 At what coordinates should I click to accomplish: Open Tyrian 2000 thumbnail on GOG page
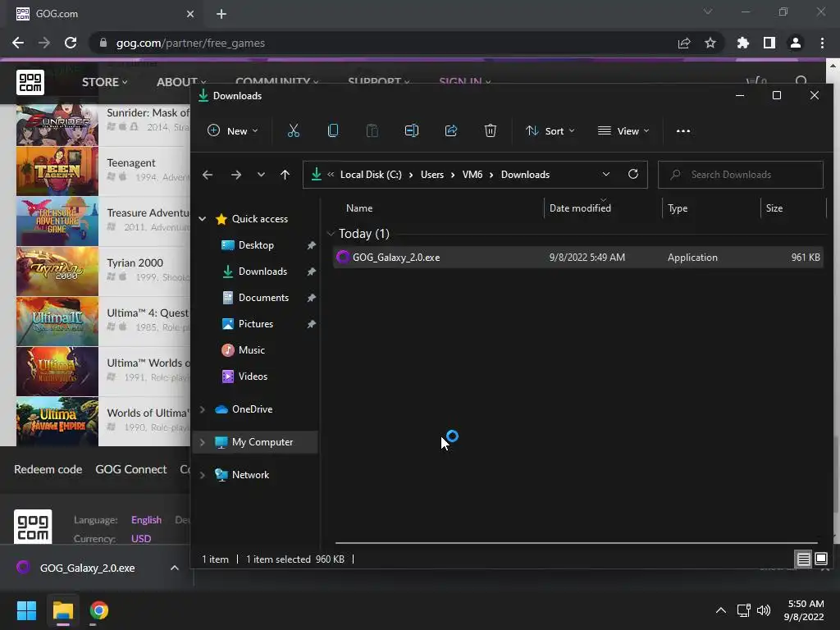coord(57,272)
